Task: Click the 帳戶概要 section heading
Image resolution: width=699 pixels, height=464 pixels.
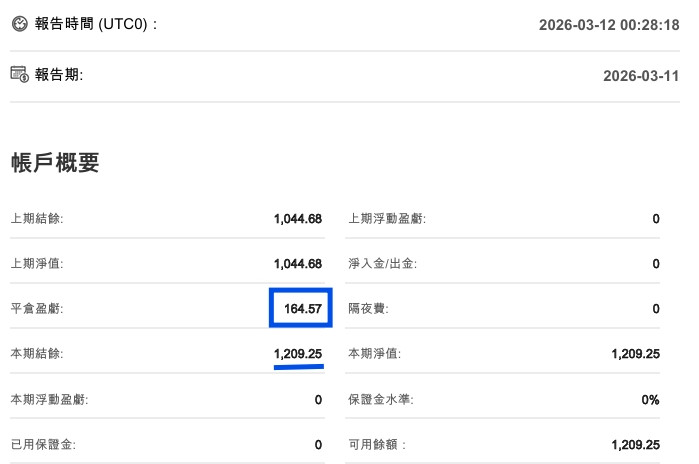Action: tap(55, 162)
